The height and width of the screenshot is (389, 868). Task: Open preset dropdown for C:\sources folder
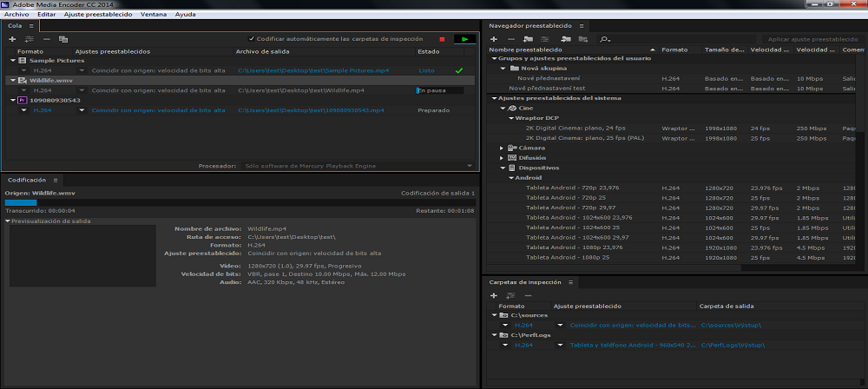(560, 326)
